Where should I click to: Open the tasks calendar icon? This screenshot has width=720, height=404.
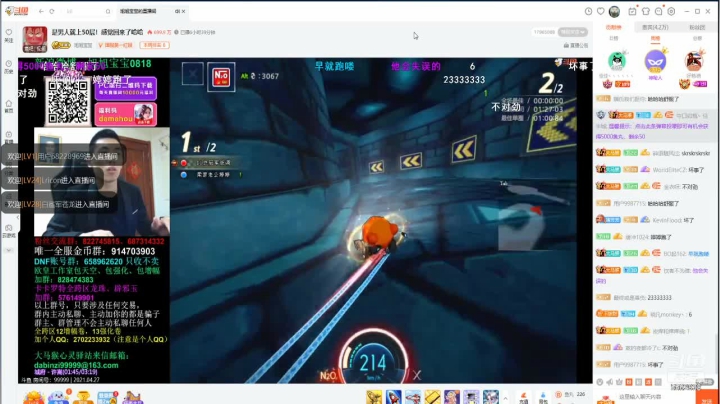pyautogui.click(x=632, y=11)
